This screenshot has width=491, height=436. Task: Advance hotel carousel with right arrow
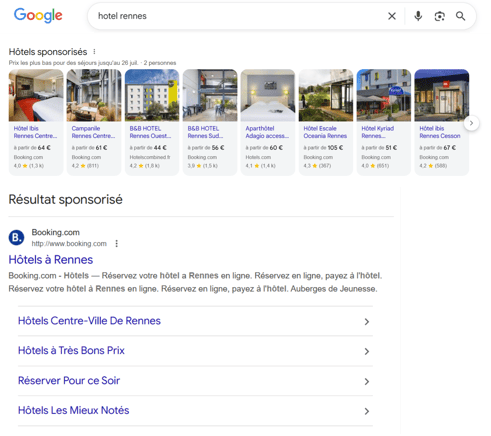(x=471, y=123)
